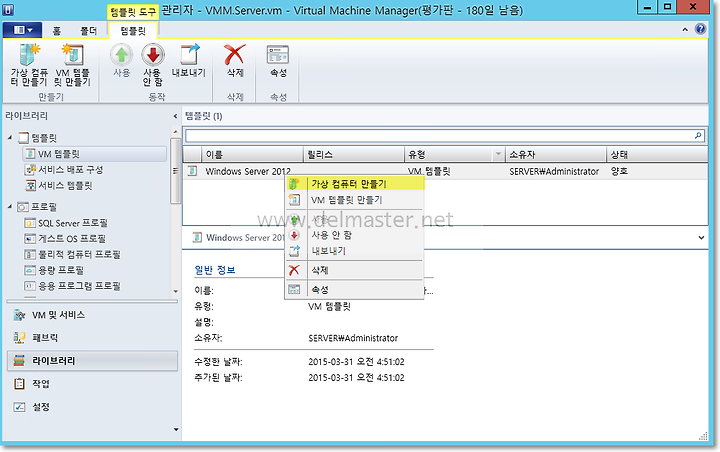720x452 pixels.
Task: Select VM 템플릿 in the library tree
Action: 94,154
